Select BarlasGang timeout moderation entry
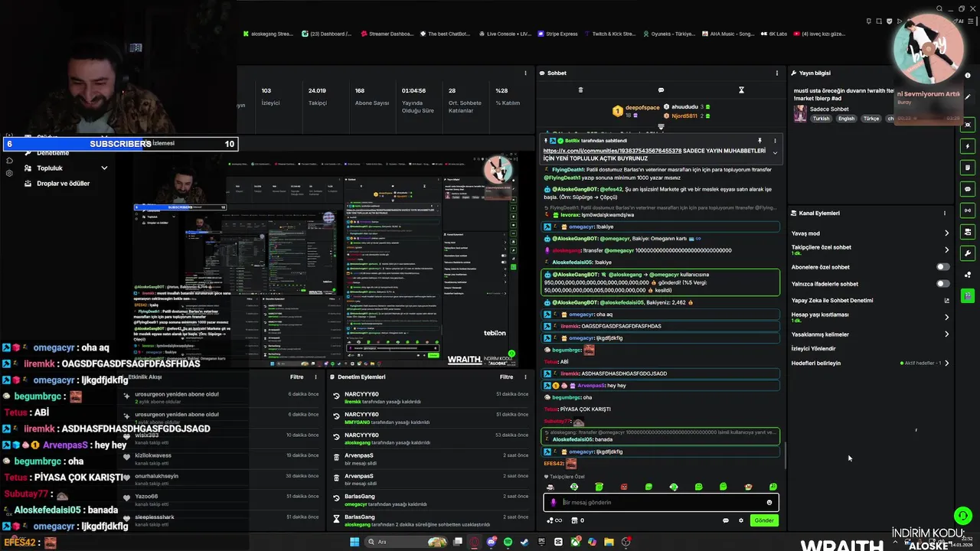The image size is (980, 551). pyautogui.click(x=431, y=521)
